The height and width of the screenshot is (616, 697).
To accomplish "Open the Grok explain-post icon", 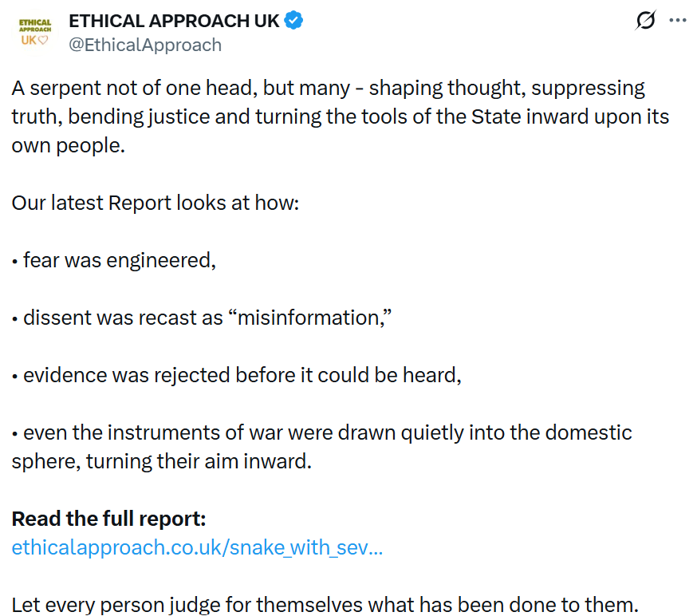I will pos(645,21).
